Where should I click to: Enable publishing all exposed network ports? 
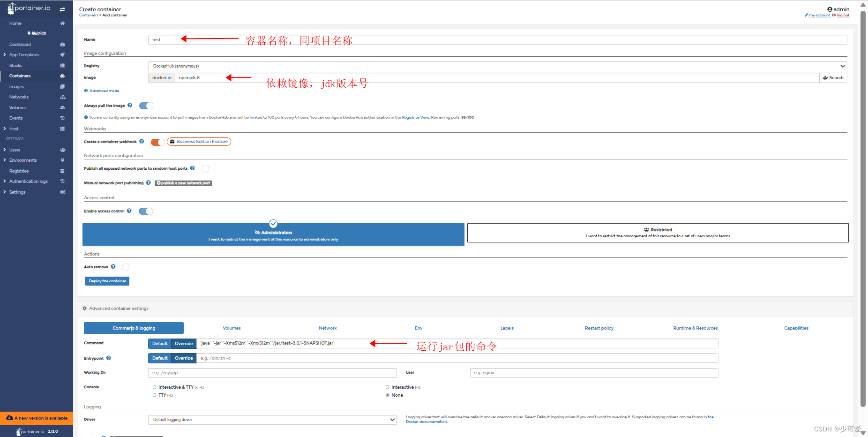point(205,168)
